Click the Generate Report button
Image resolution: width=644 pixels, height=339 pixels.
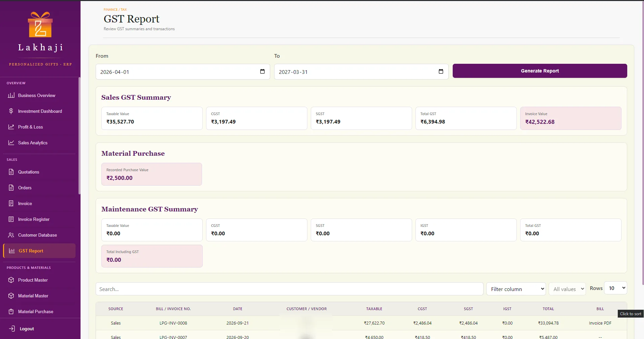coord(540,71)
